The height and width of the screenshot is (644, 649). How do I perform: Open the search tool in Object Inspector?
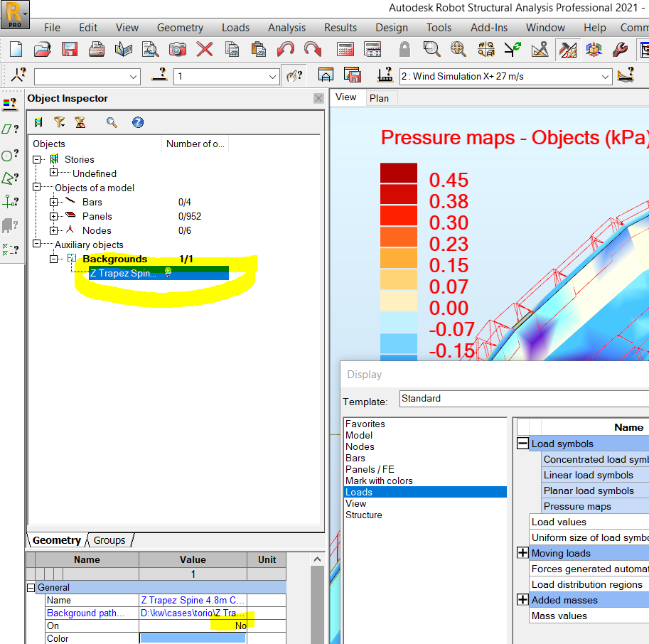pyautogui.click(x=111, y=122)
